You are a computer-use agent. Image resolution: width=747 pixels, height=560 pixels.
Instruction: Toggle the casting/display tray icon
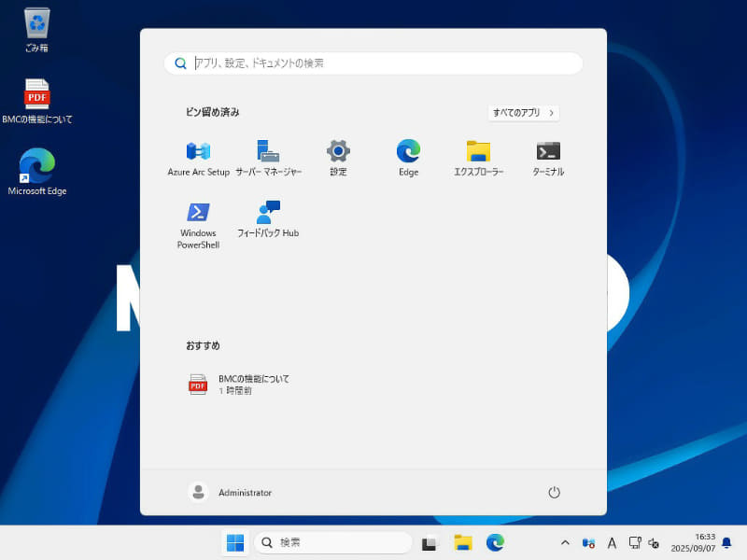[636, 542]
